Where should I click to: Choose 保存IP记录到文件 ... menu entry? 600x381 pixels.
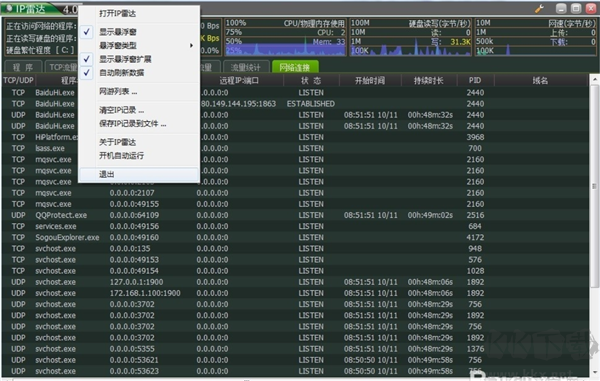click(x=132, y=124)
